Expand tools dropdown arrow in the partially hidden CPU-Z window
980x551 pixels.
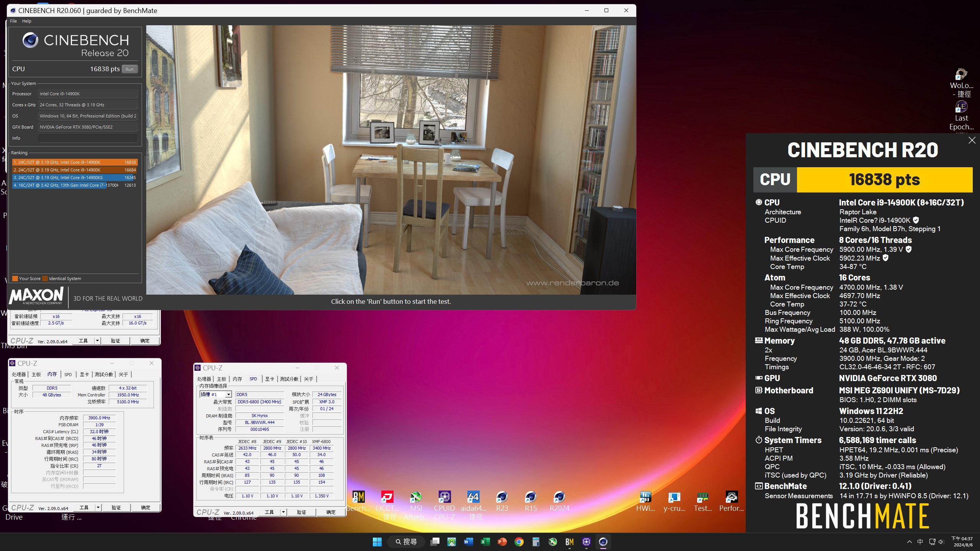click(97, 341)
